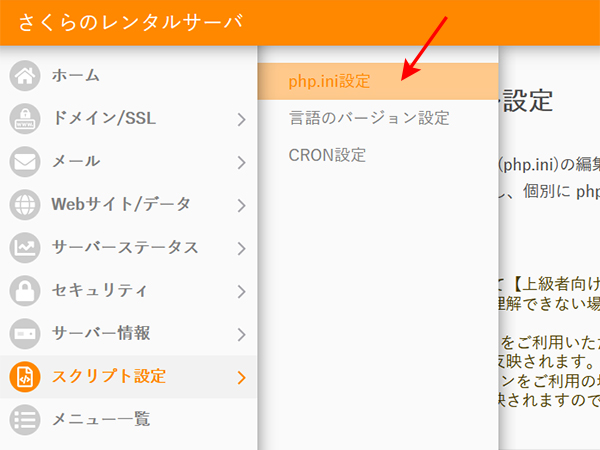Click the Server Status chart icon
Image resolution: width=600 pixels, height=450 pixels.
(x=25, y=248)
